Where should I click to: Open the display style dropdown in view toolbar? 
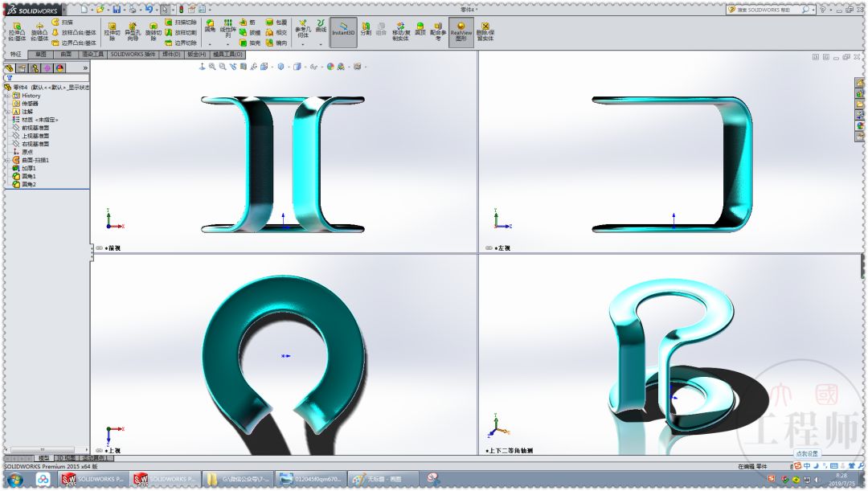(x=289, y=68)
